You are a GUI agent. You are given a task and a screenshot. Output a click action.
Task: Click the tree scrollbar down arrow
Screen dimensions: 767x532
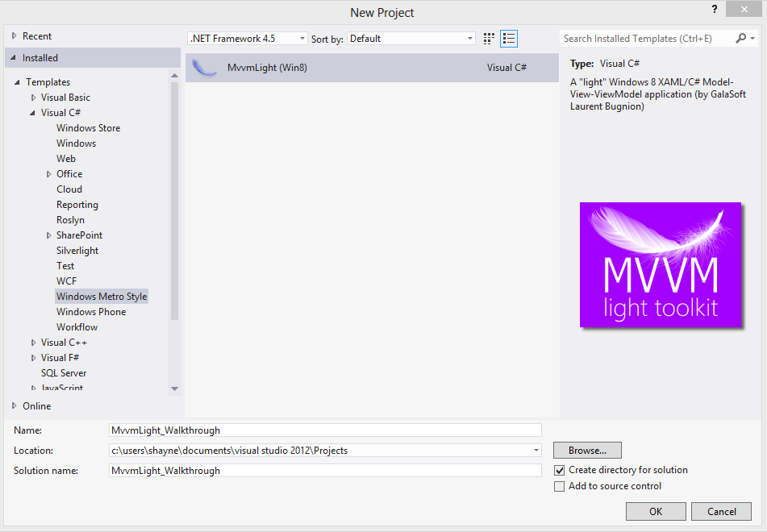[x=175, y=389]
